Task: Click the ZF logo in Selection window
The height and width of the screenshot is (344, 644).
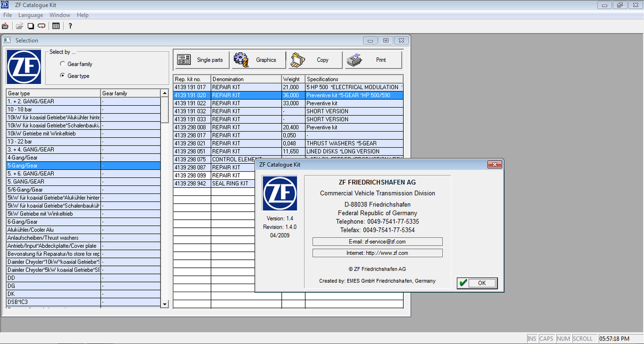Action: [24, 67]
